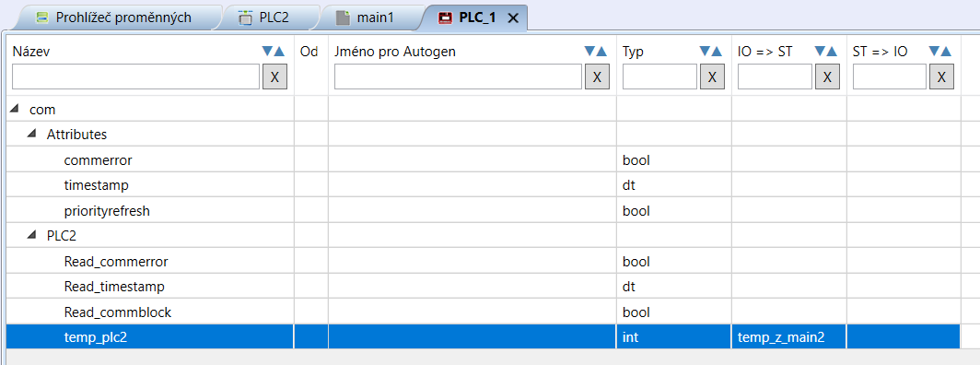Sort ST => IO column ascending
980x365 pixels.
click(946, 52)
